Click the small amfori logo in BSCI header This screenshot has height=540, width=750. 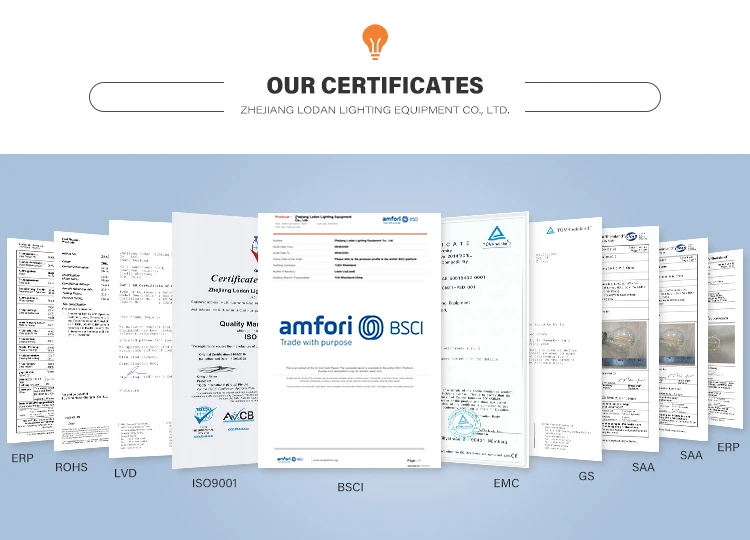click(400, 220)
